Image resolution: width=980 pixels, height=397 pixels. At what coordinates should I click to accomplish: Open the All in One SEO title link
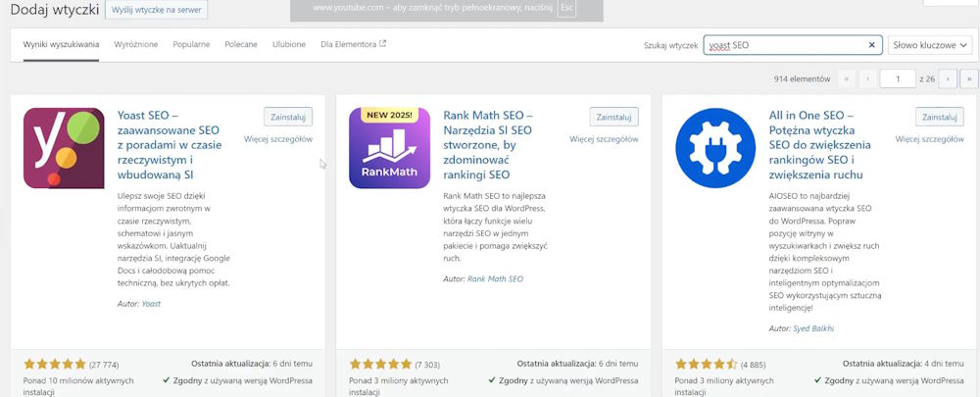tap(820, 145)
